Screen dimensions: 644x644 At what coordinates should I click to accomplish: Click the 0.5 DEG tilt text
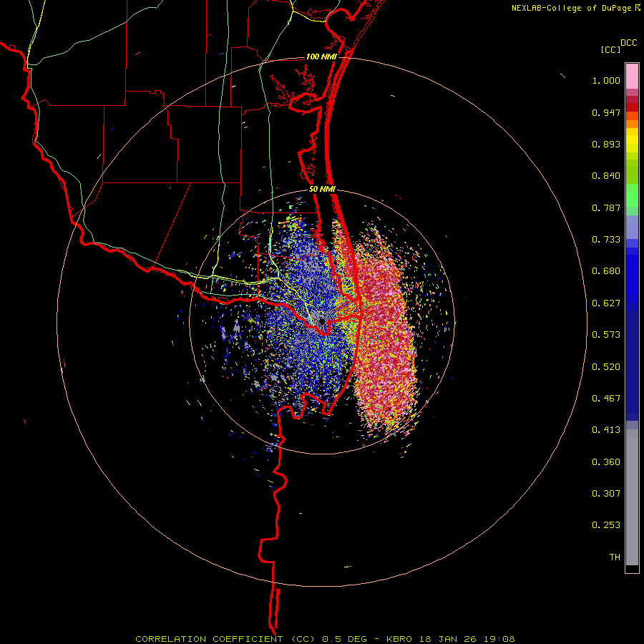pos(346,639)
